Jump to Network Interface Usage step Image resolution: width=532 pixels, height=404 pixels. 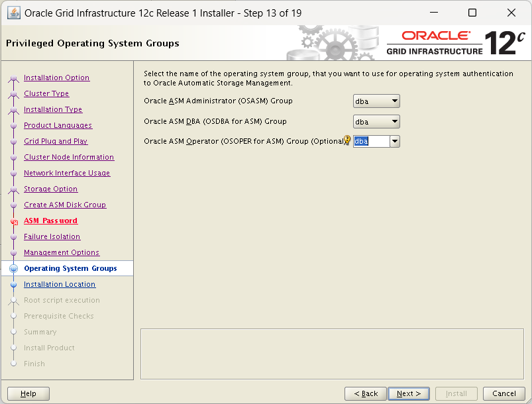tap(67, 173)
